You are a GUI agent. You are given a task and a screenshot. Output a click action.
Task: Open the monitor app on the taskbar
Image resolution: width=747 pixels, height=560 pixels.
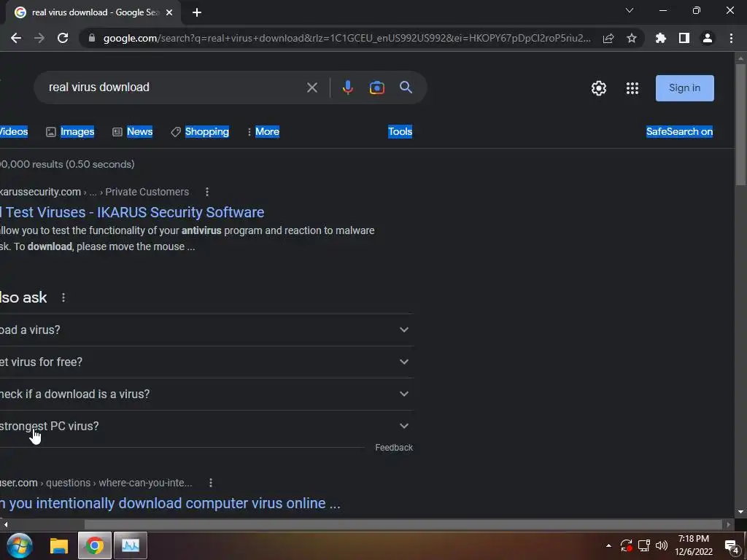point(130,545)
